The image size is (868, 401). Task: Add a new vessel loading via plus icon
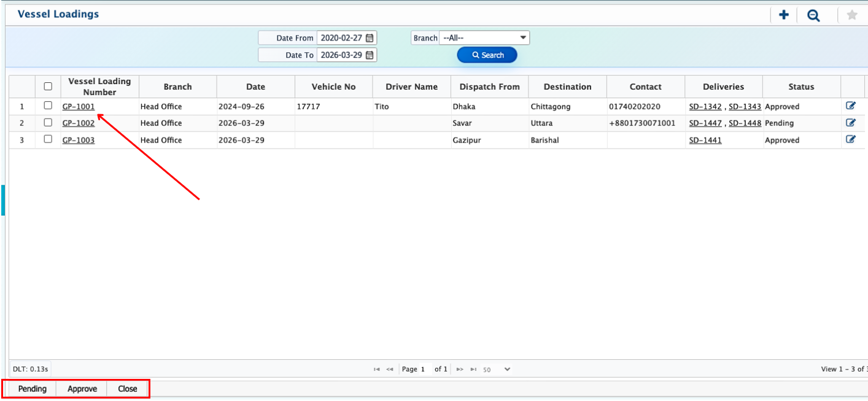coord(783,15)
